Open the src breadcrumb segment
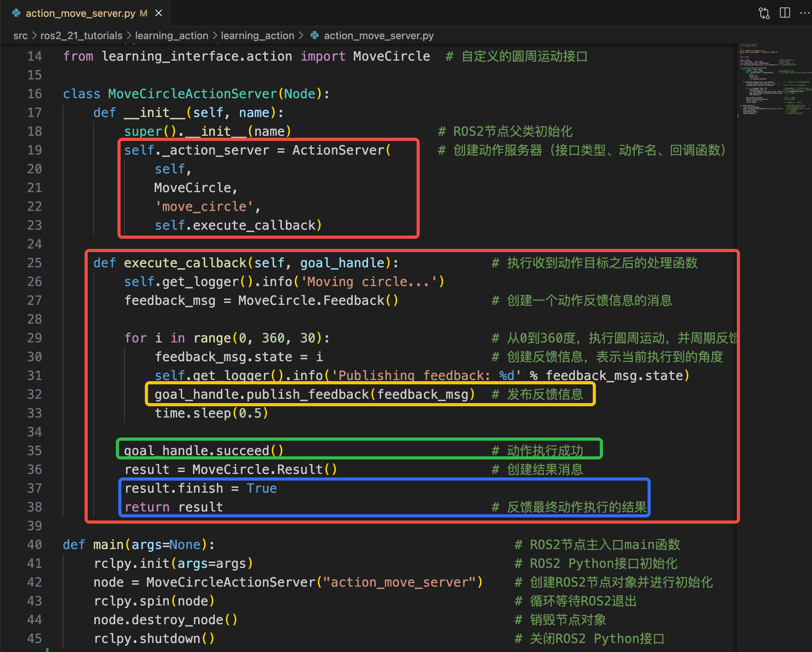The image size is (812, 652). 20,36
